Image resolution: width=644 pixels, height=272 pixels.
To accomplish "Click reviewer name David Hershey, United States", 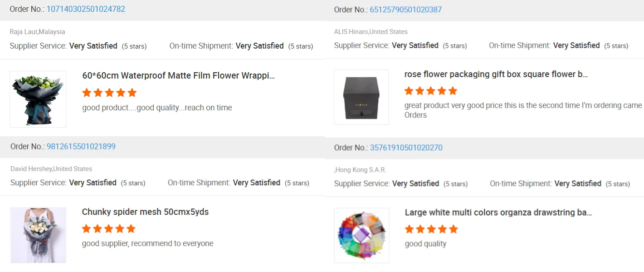I will click(51, 169).
